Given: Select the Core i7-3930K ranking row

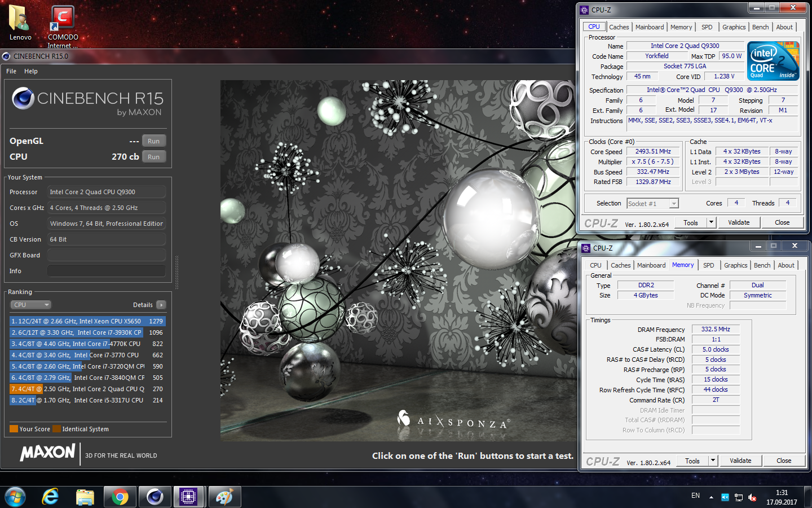Looking at the screenshot, I should pos(87,332).
